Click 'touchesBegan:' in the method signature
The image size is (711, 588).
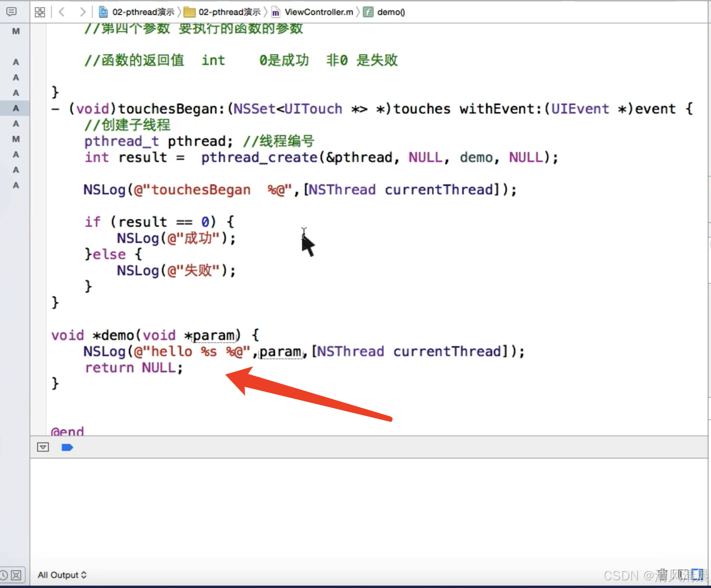tap(171, 109)
